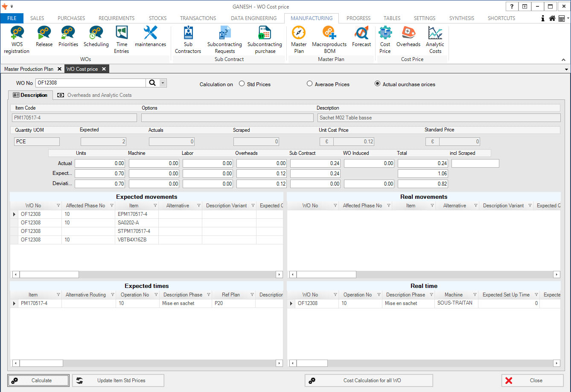Screen dimensions: 571x392
Task: Open WOS registration in the ribbon
Action: 17,40
